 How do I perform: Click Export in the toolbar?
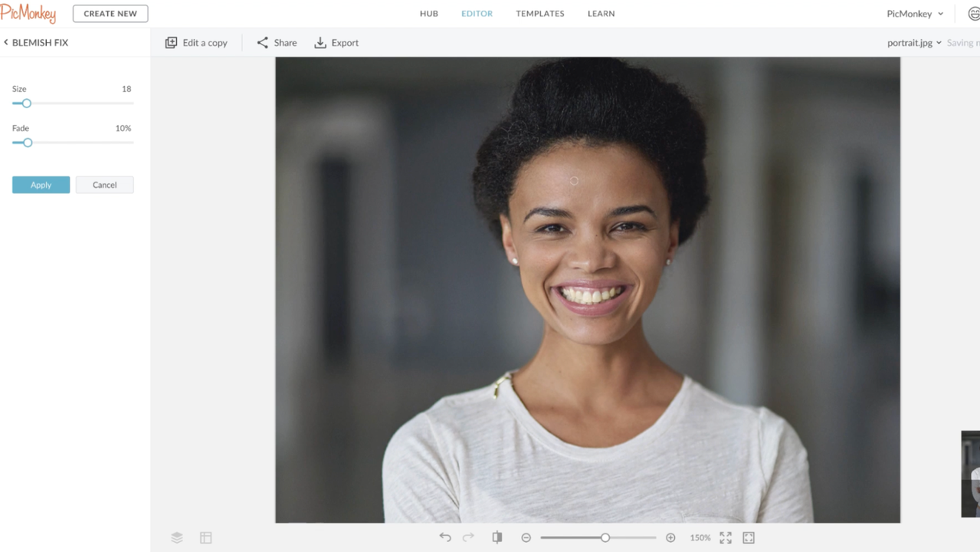point(336,43)
